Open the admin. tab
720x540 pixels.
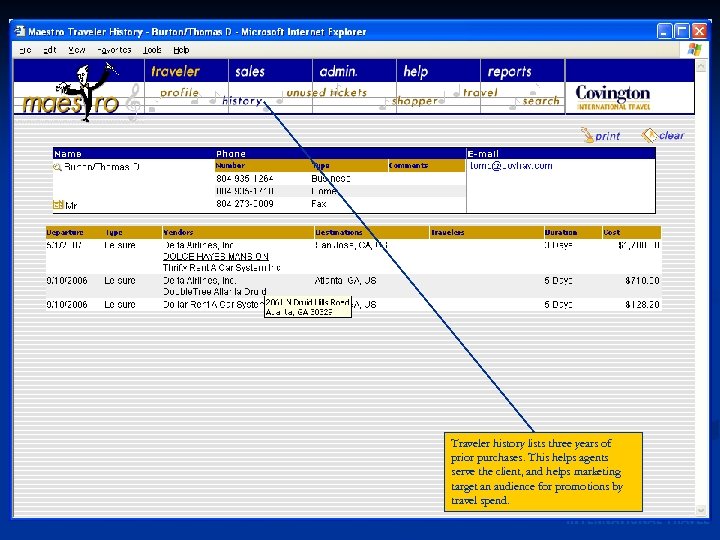click(338, 71)
